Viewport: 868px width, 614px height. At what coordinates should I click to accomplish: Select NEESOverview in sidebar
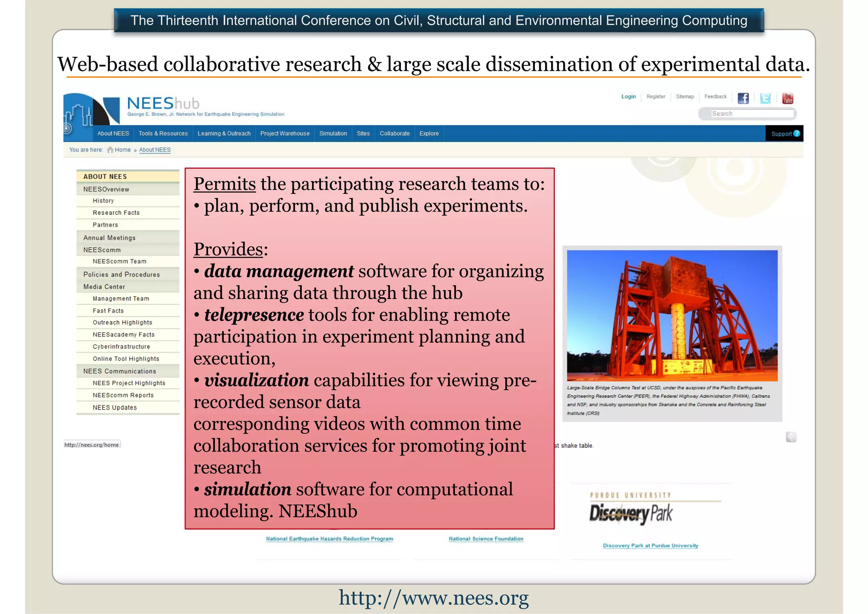(x=128, y=189)
